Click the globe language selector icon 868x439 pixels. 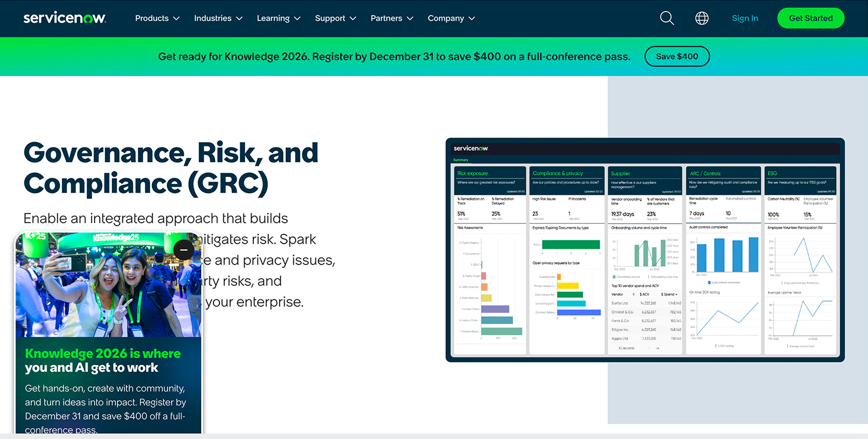[x=702, y=18]
